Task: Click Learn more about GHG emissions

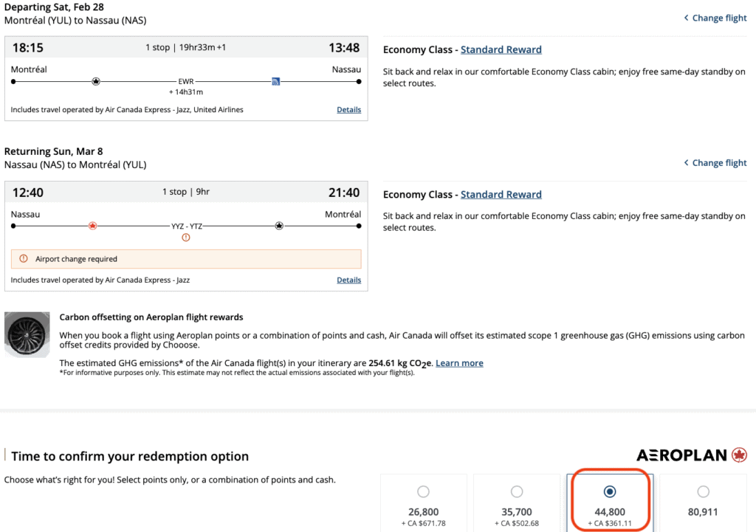Action: pyautogui.click(x=459, y=363)
